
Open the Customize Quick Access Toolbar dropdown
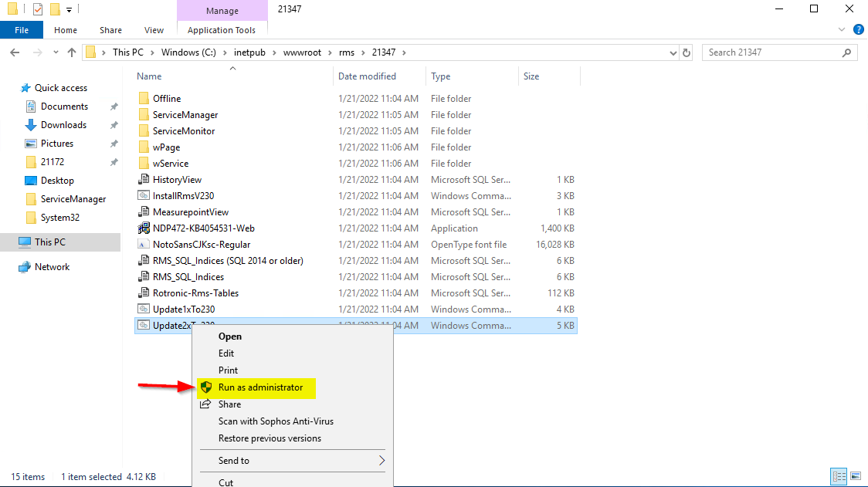pyautogui.click(x=70, y=9)
